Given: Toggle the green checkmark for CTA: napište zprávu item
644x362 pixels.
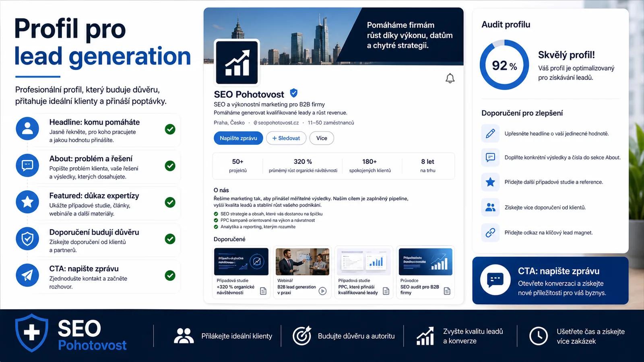Looking at the screenshot, I should pos(170,276).
